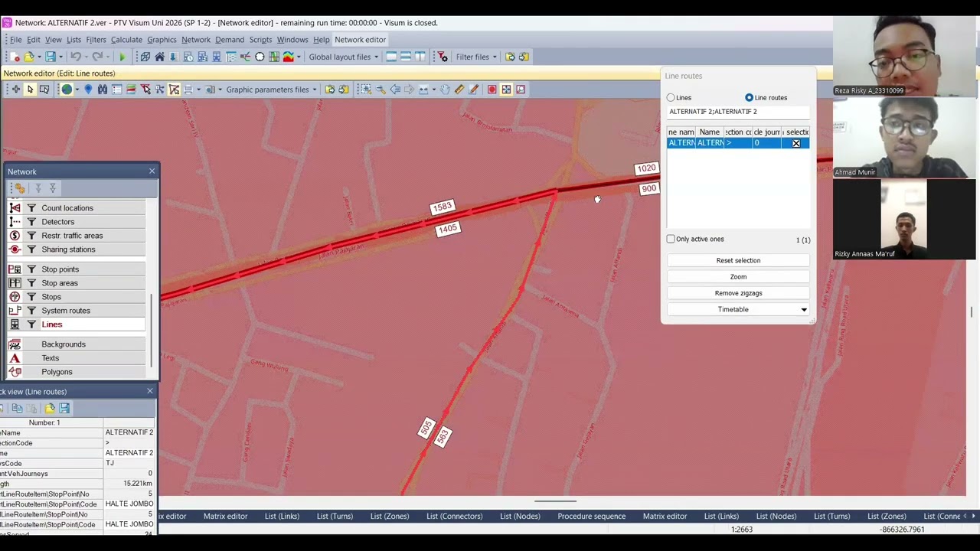Click the Remove zigzags button
The width and height of the screenshot is (980, 551).
738,293
